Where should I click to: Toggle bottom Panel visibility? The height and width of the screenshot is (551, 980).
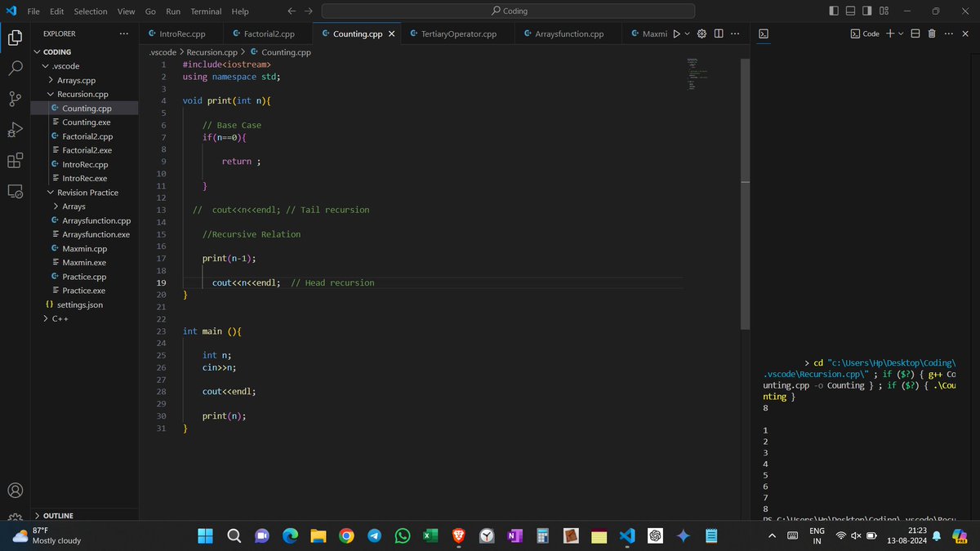click(850, 11)
